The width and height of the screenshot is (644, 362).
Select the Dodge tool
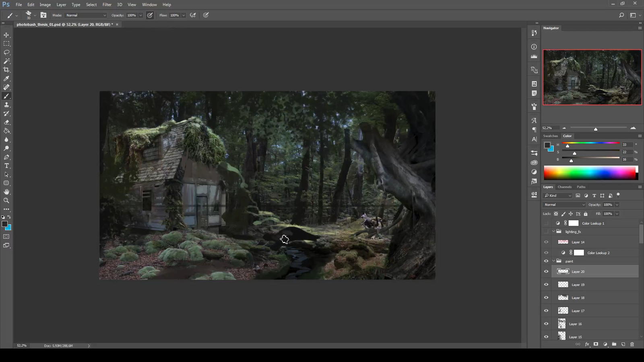(x=6, y=148)
